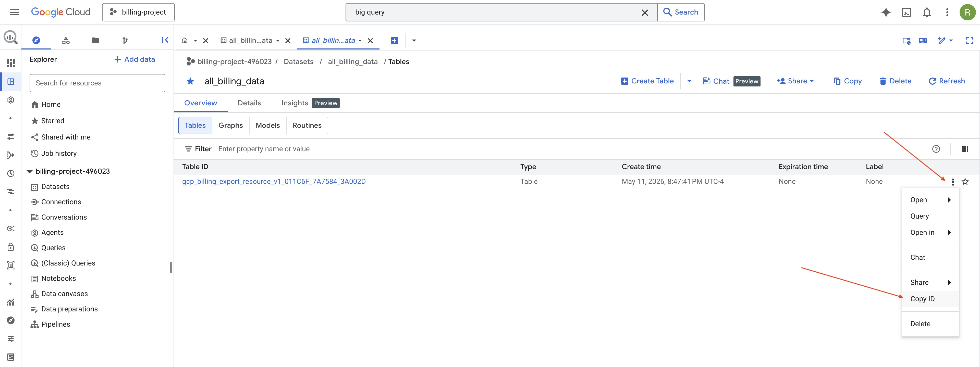Screen dimensions: 980x367
Task: Open the Share dropdown in toolbar
Action: 795,81
